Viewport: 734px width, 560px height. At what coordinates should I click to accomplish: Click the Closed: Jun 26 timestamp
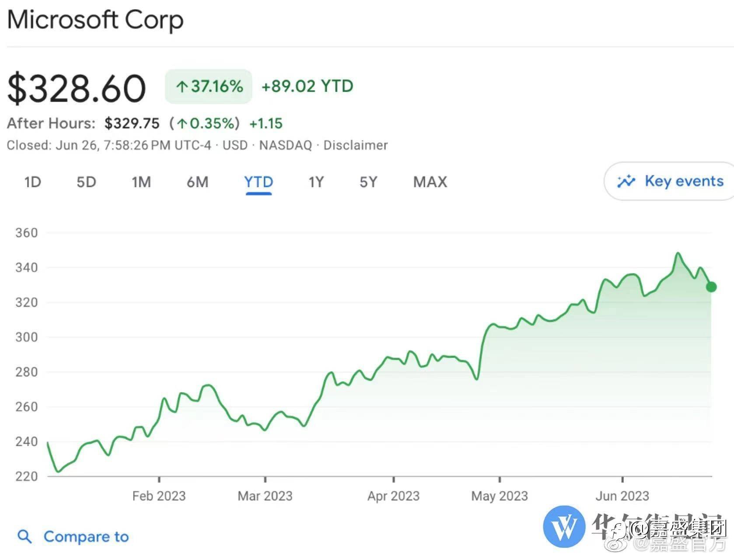[x=109, y=145]
